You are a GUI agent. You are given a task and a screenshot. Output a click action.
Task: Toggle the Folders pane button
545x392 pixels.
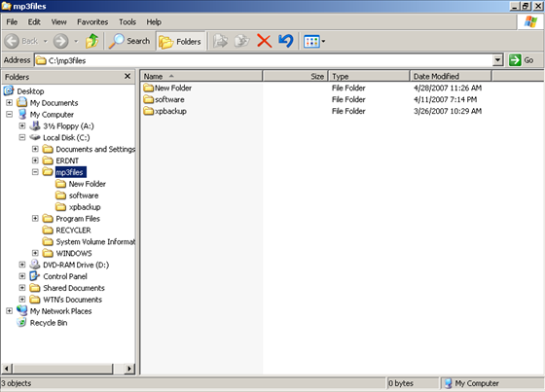[180, 42]
